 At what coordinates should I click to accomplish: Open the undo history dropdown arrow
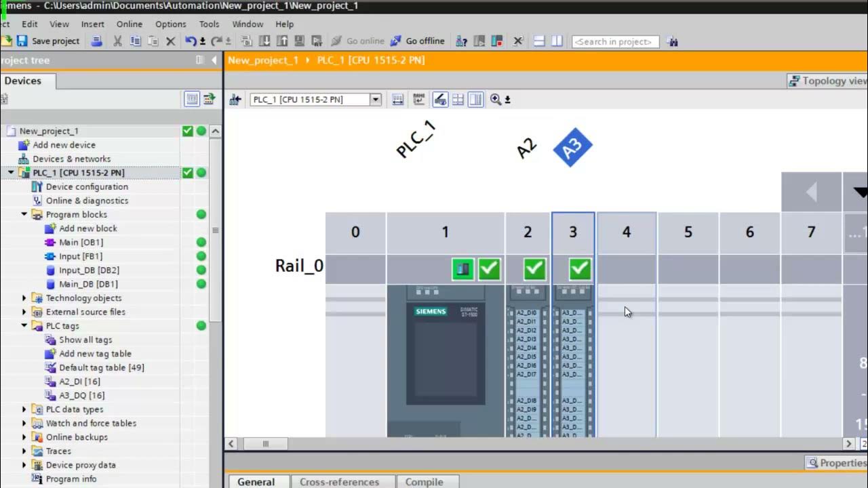tap(202, 42)
